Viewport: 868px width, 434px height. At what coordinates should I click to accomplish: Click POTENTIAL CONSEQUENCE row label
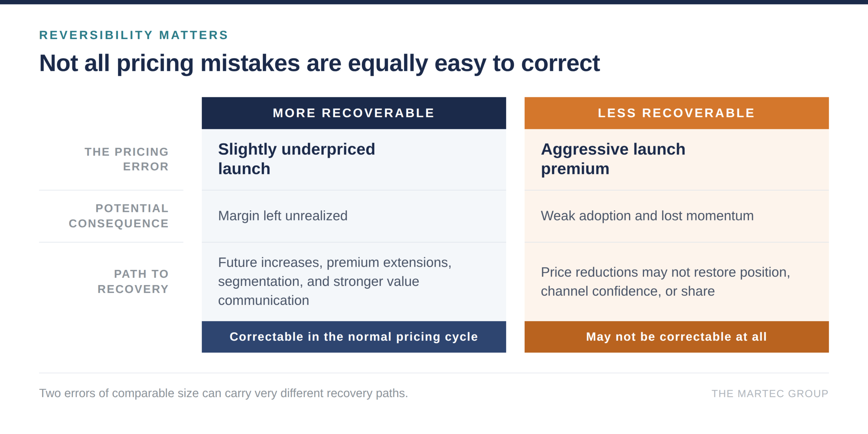pos(119,216)
